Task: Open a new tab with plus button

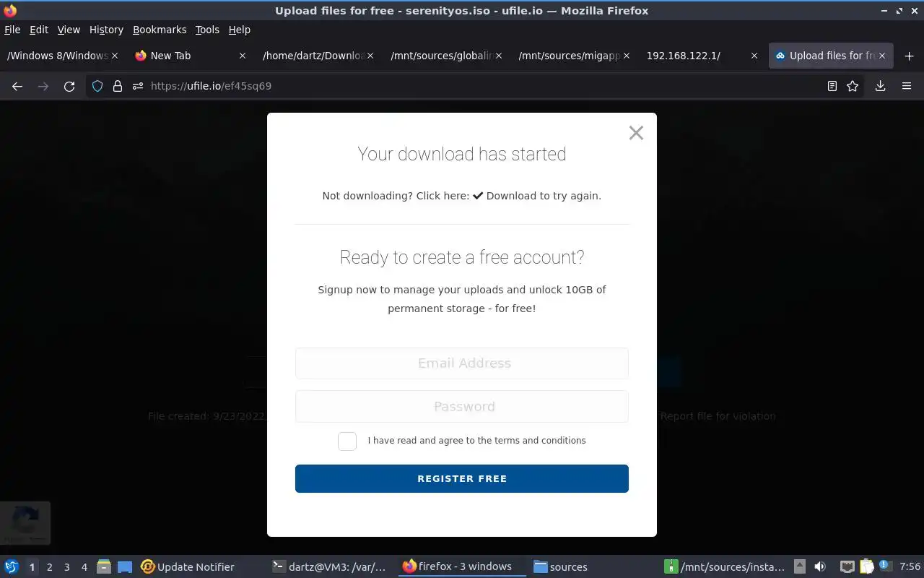Action: tap(910, 56)
